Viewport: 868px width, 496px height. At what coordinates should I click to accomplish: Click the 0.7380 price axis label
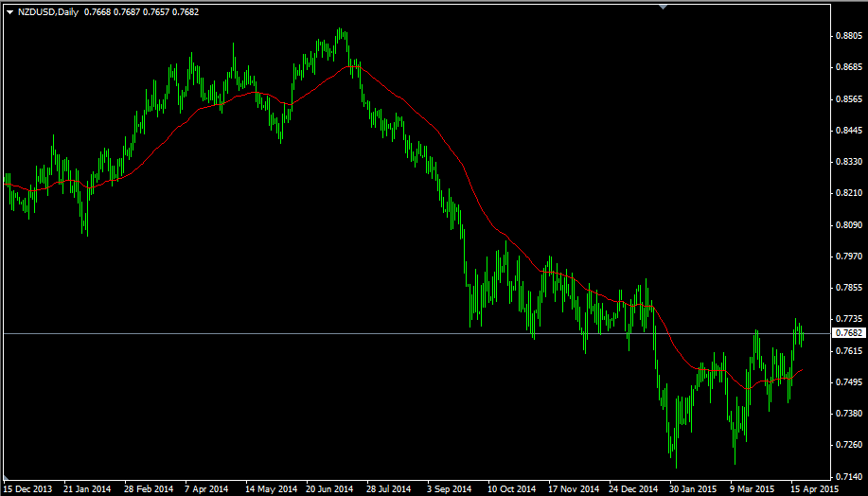[x=849, y=413]
